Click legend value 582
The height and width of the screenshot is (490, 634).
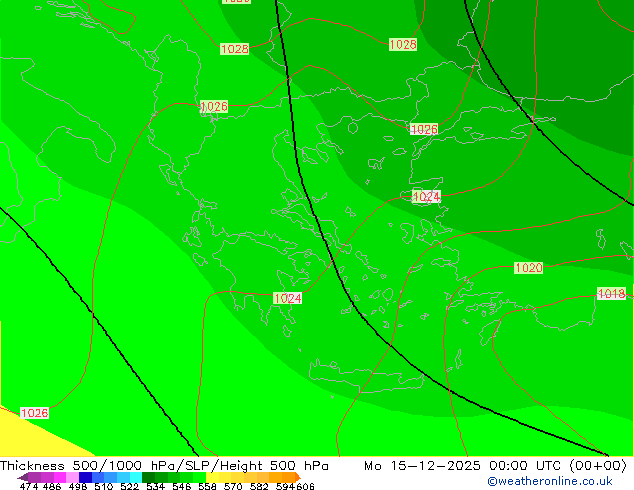[259, 486]
